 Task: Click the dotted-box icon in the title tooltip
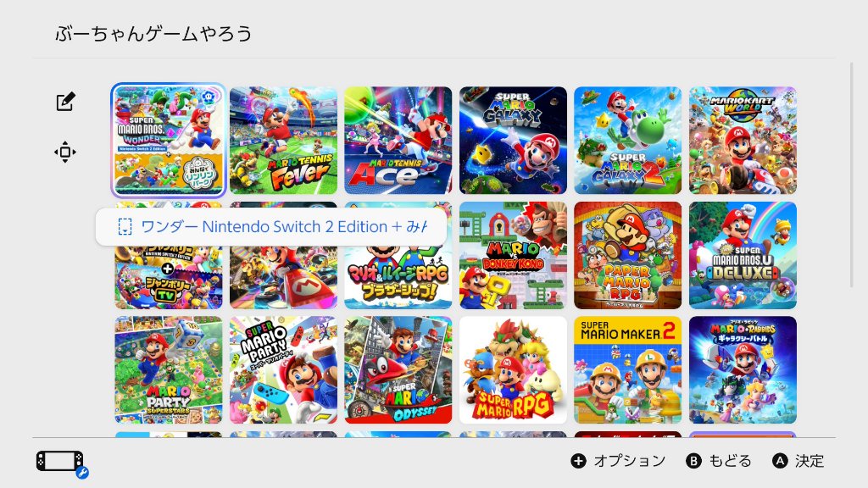tap(125, 227)
